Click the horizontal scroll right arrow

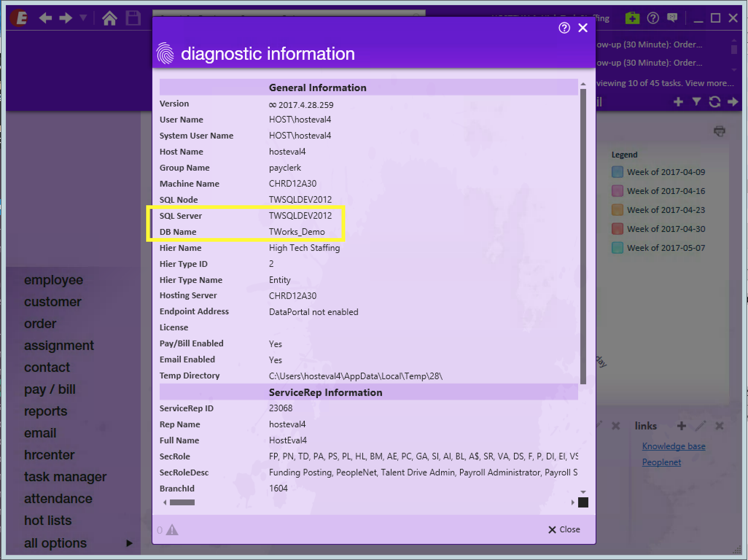pos(573,502)
